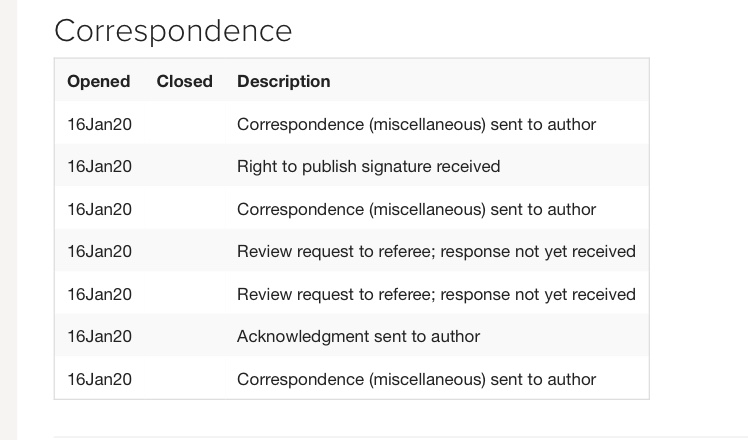Click the opened date in the first table row

pyautogui.click(x=100, y=125)
